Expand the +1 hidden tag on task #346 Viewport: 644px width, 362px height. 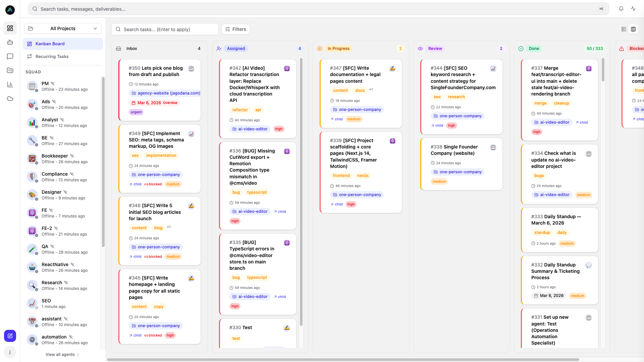169,227
